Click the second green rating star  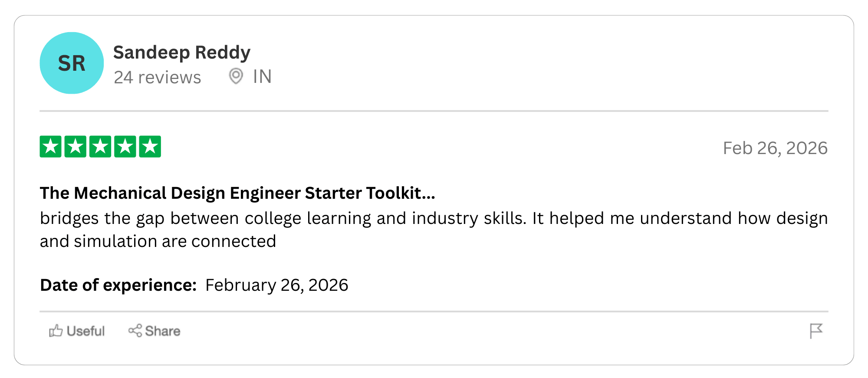pos(75,147)
